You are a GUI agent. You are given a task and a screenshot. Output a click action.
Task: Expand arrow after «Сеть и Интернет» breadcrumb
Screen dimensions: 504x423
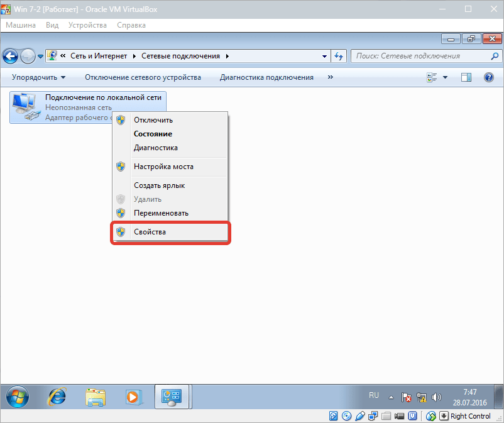tap(134, 56)
